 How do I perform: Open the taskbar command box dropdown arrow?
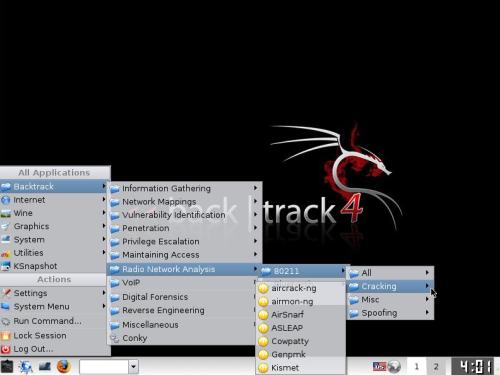[133, 367]
